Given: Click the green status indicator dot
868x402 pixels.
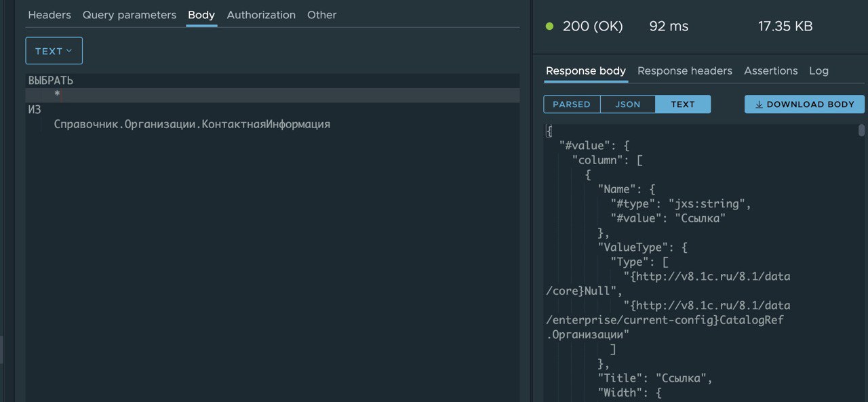Looking at the screenshot, I should tap(549, 26).
